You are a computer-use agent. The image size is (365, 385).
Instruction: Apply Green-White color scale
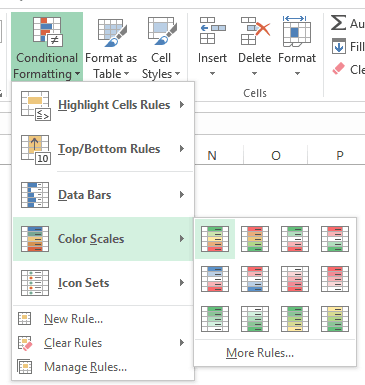coord(215,319)
